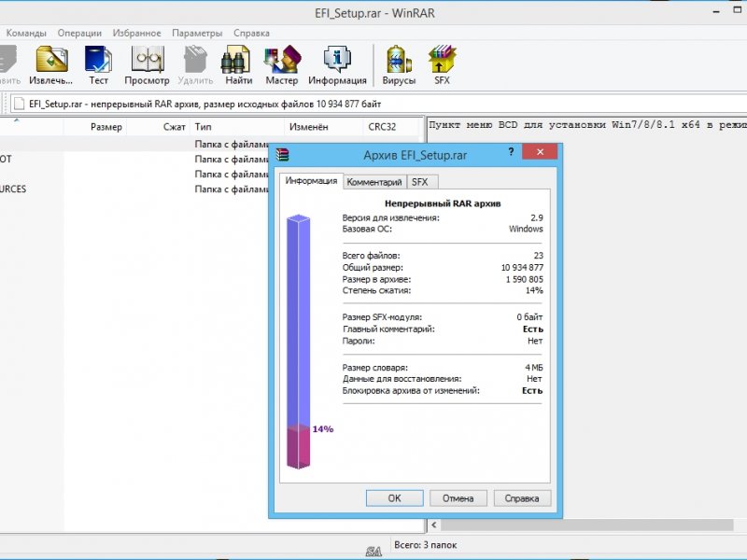The height and width of the screenshot is (560, 747).
Task: Open the Избранное menu
Action: [x=136, y=34]
